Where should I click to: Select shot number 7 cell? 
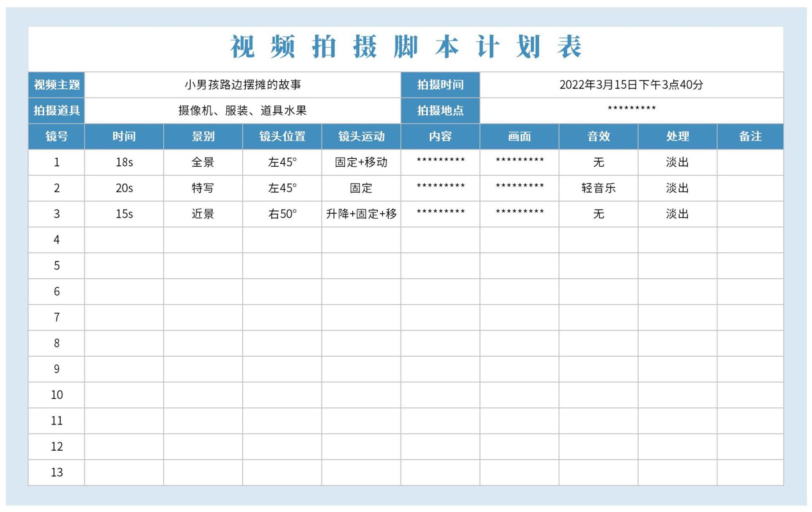(56, 317)
